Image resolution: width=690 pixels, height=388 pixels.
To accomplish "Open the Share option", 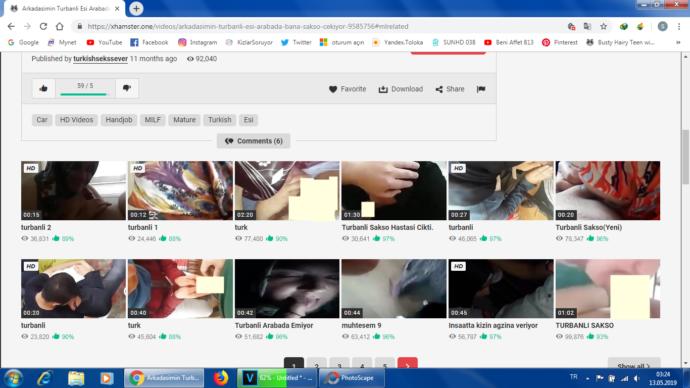I will (x=450, y=89).
